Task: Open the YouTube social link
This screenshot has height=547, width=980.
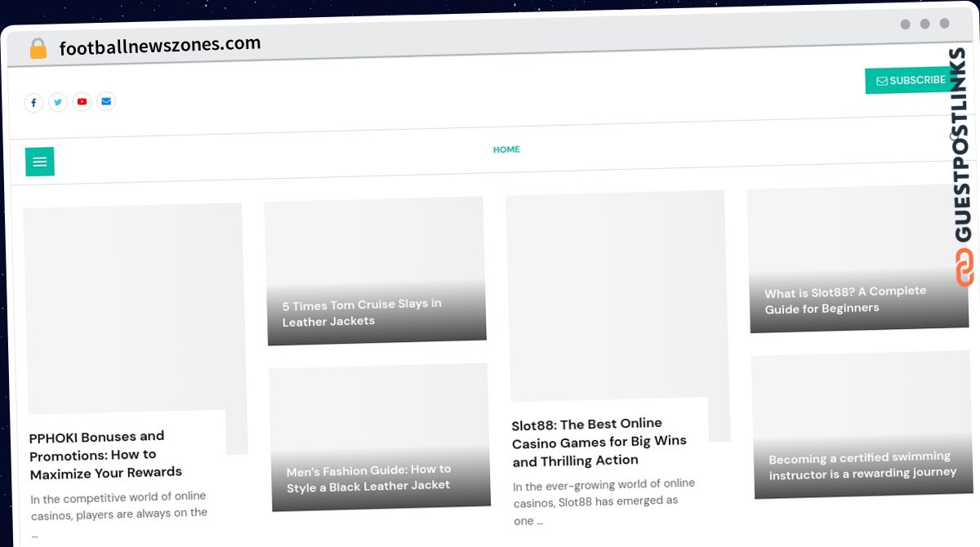Action: tap(82, 102)
